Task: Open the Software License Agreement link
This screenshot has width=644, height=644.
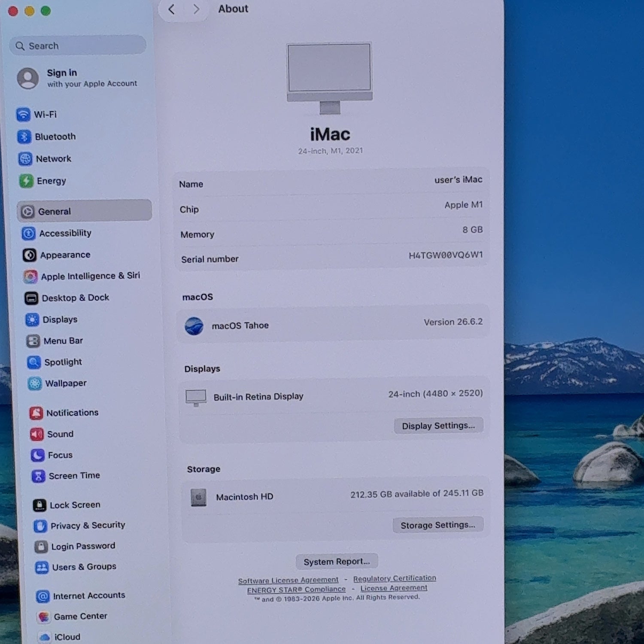Action: pos(288,580)
